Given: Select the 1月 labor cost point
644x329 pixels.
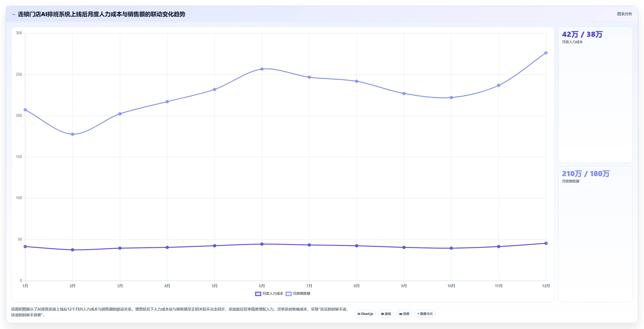Looking at the screenshot, I should [25, 246].
